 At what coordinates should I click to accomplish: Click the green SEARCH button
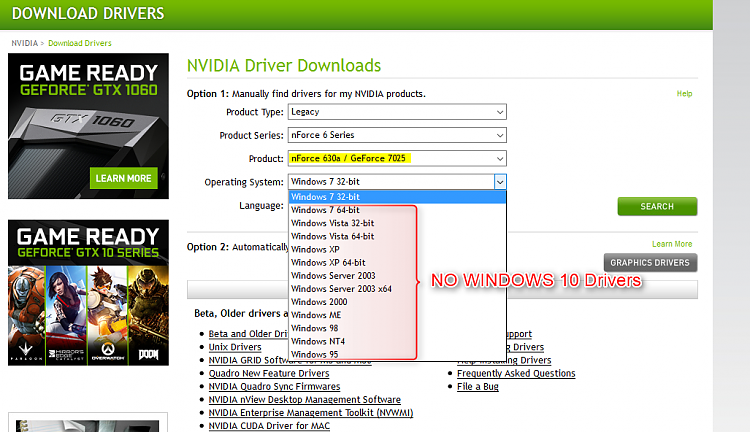click(x=657, y=207)
